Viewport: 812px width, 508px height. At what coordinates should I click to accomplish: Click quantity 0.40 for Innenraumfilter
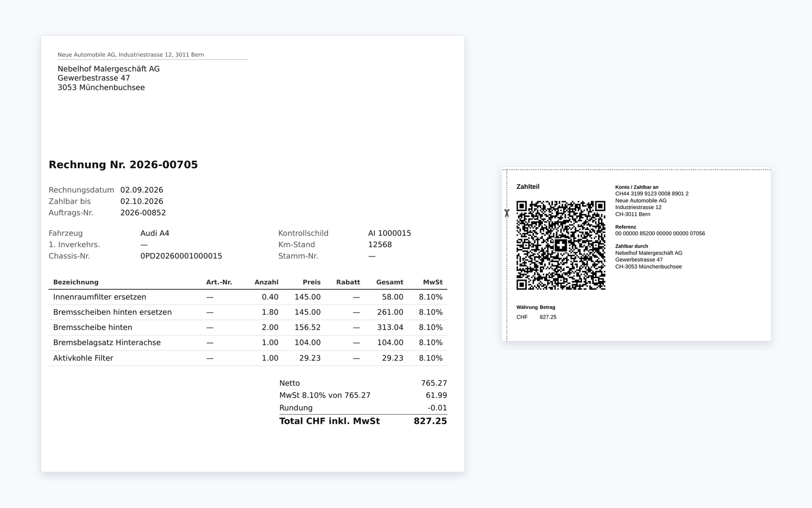click(270, 297)
